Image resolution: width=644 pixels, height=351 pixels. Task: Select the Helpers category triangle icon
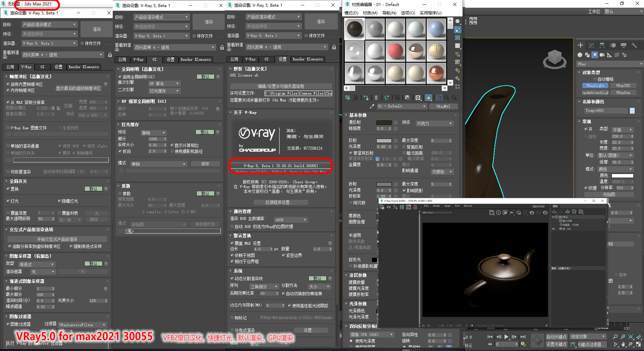609,55
